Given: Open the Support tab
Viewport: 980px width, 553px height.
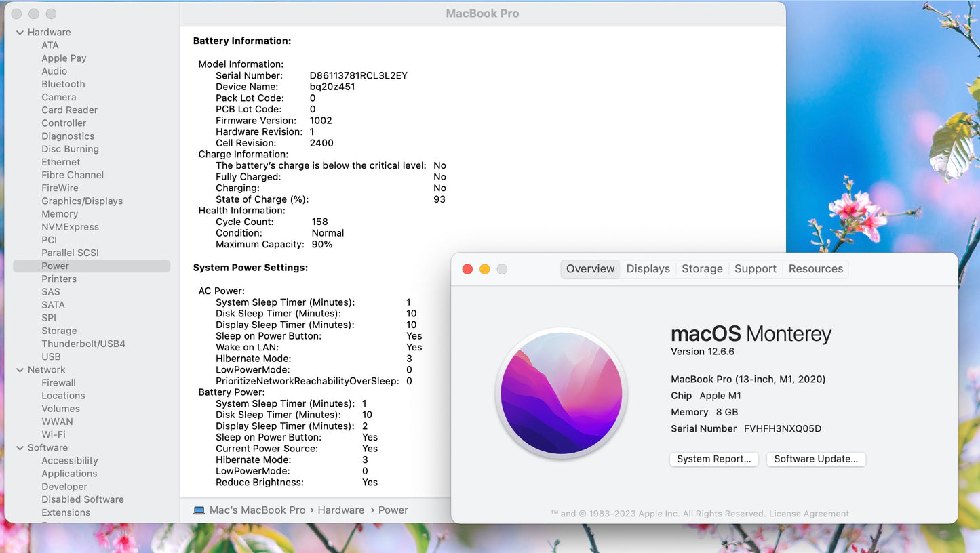Looking at the screenshot, I should tap(755, 268).
